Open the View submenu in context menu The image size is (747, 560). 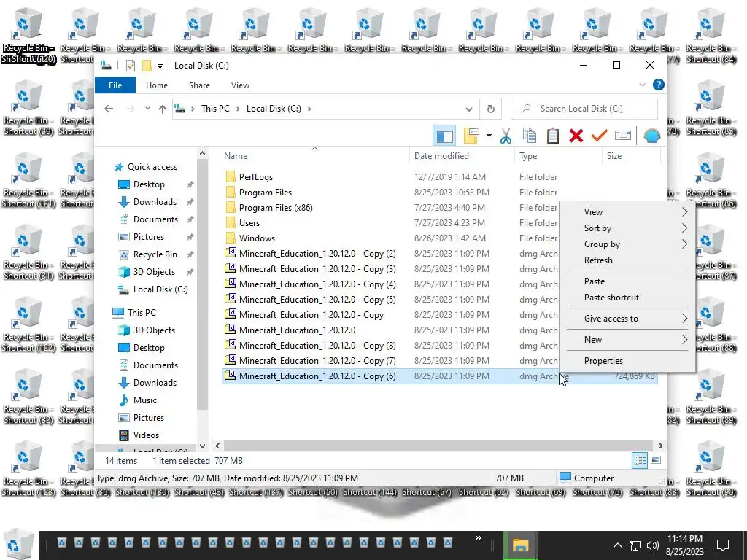click(x=627, y=212)
